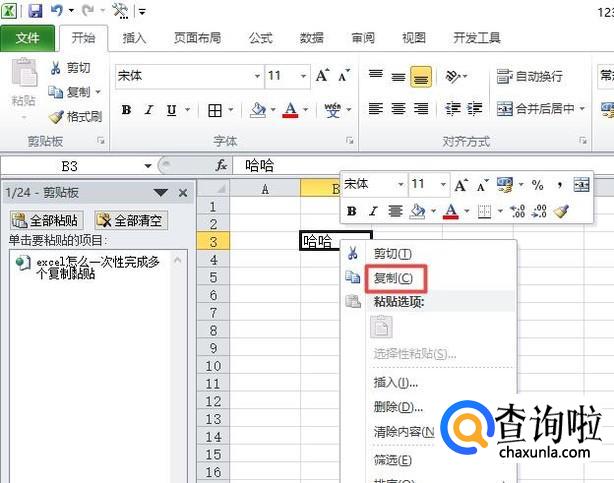Toggle Underline in ribbon font group
614x483 pixels.
pos(172,110)
